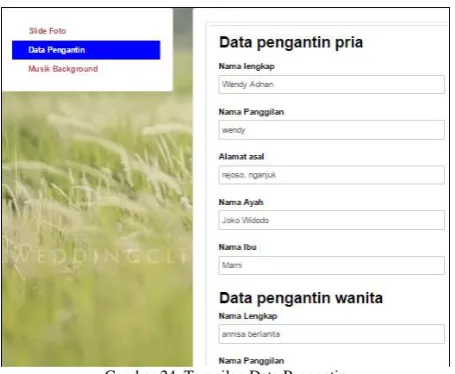Open the Musik Background menu item
455x374 pixels.
(x=63, y=69)
